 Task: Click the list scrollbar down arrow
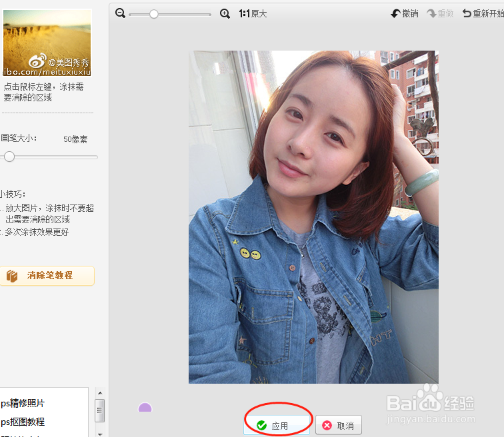(100, 434)
